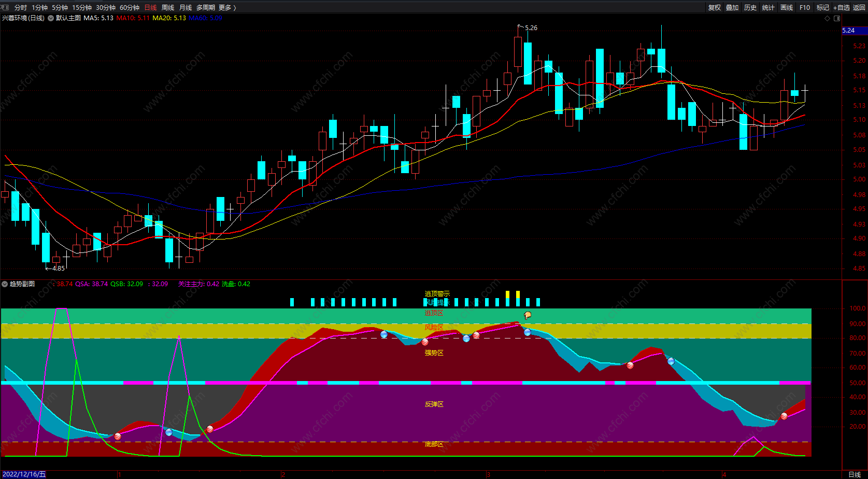The width and height of the screenshot is (868, 479).
Task: Switch to 60分钟 period
Action: pyautogui.click(x=130, y=8)
